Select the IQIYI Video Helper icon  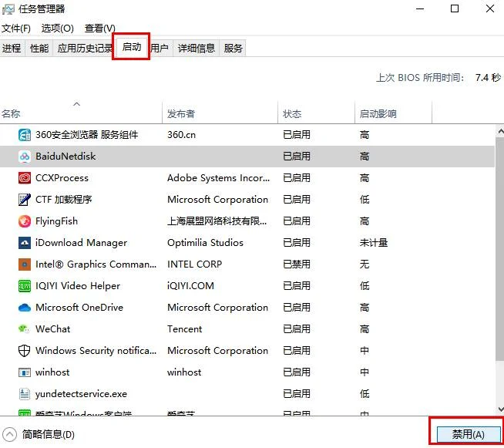point(23,286)
